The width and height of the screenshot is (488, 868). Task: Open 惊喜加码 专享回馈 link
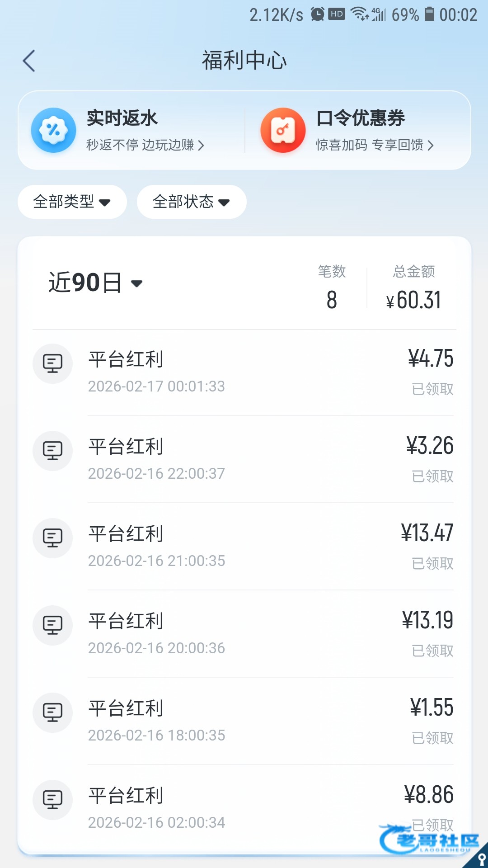click(x=375, y=145)
